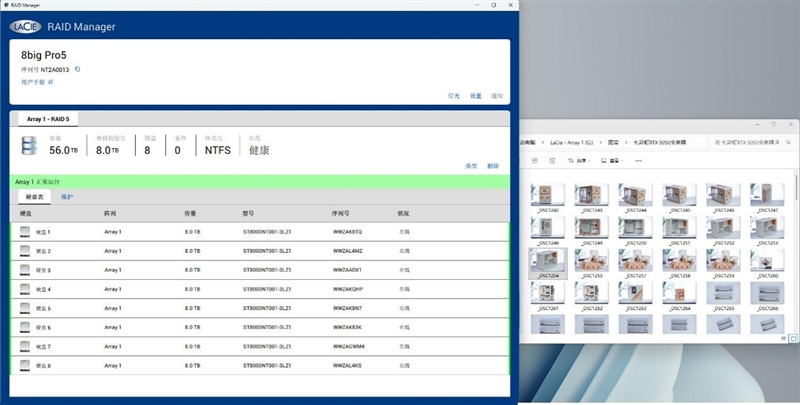This screenshot has height=405, width=800.
Task: Click disk icon for 硬盘 2
Action: pyautogui.click(x=24, y=251)
